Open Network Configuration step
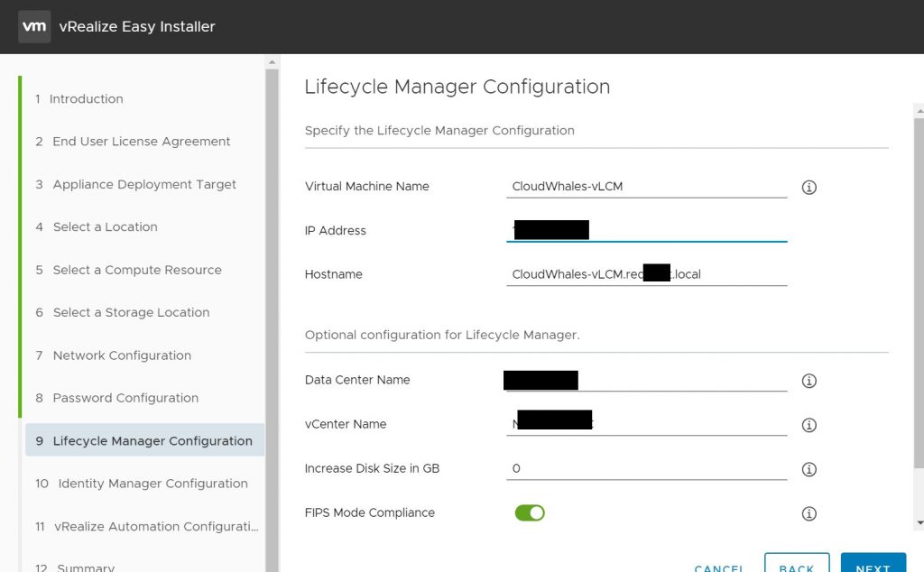Screen dimensions: 924x572 coord(113,355)
